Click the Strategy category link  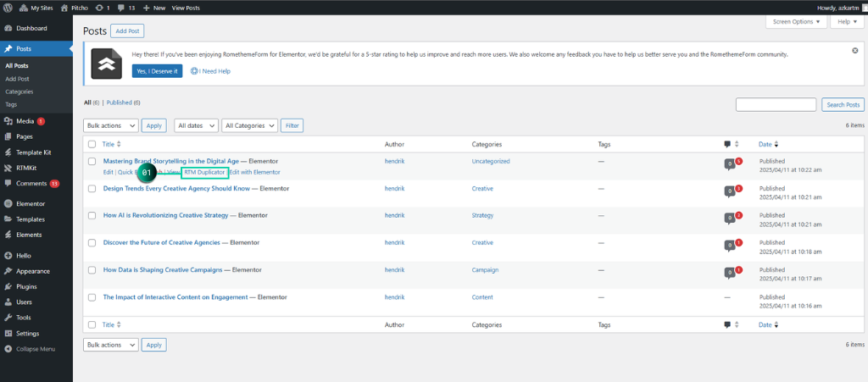tap(482, 216)
